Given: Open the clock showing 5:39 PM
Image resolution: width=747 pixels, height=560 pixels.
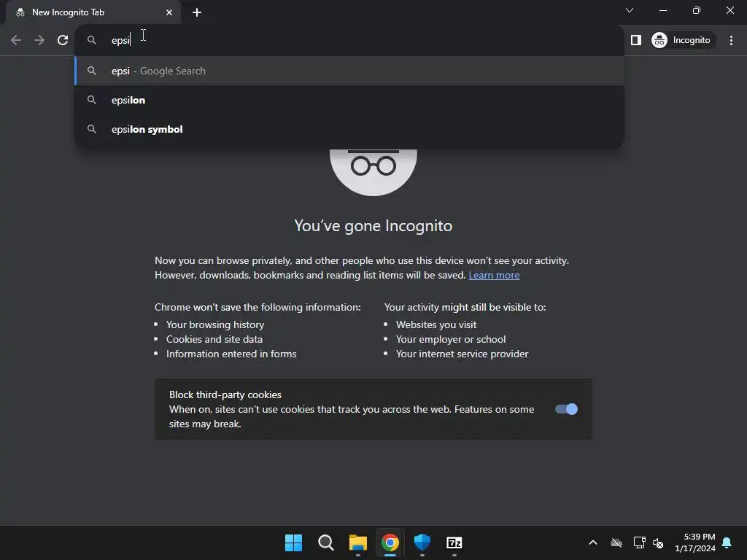Looking at the screenshot, I should click(x=695, y=542).
